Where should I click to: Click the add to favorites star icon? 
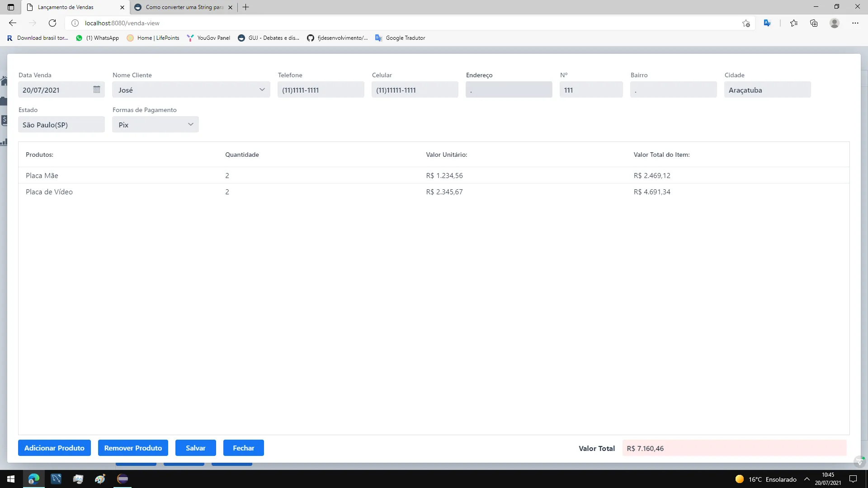pos(746,23)
